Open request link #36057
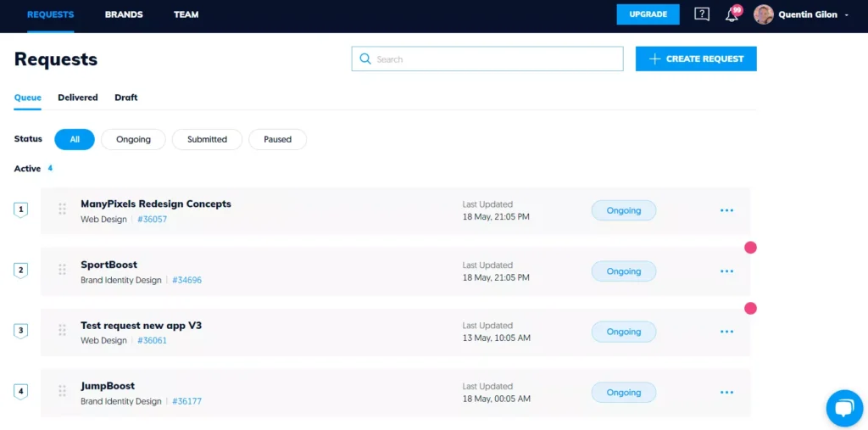Viewport: 868px width, 430px height. tap(153, 220)
